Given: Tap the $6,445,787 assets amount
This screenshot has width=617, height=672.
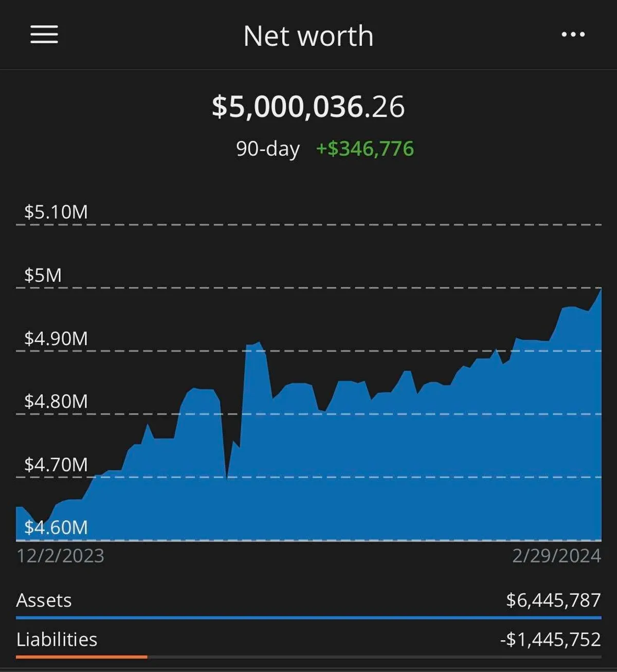Looking at the screenshot, I should point(553,600).
